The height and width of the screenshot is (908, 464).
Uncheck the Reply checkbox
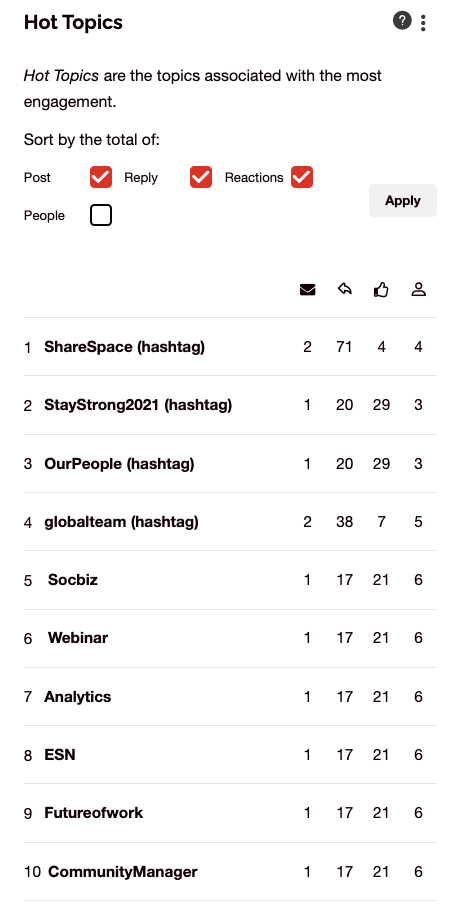point(201,177)
